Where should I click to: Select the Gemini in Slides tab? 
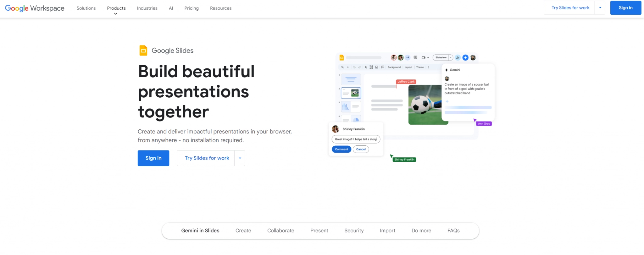200,231
